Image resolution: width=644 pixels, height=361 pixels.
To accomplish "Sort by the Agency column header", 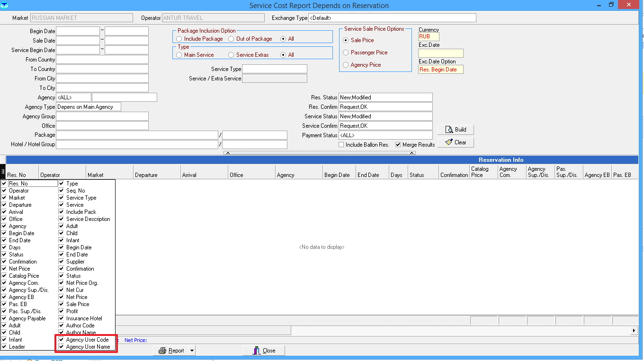I will click(x=298, y=175).
